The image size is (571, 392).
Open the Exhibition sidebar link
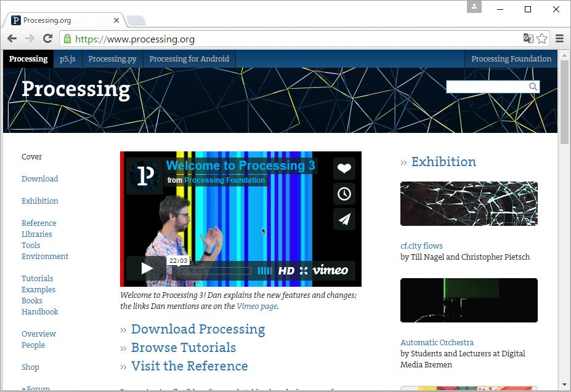tap(39, 201)
